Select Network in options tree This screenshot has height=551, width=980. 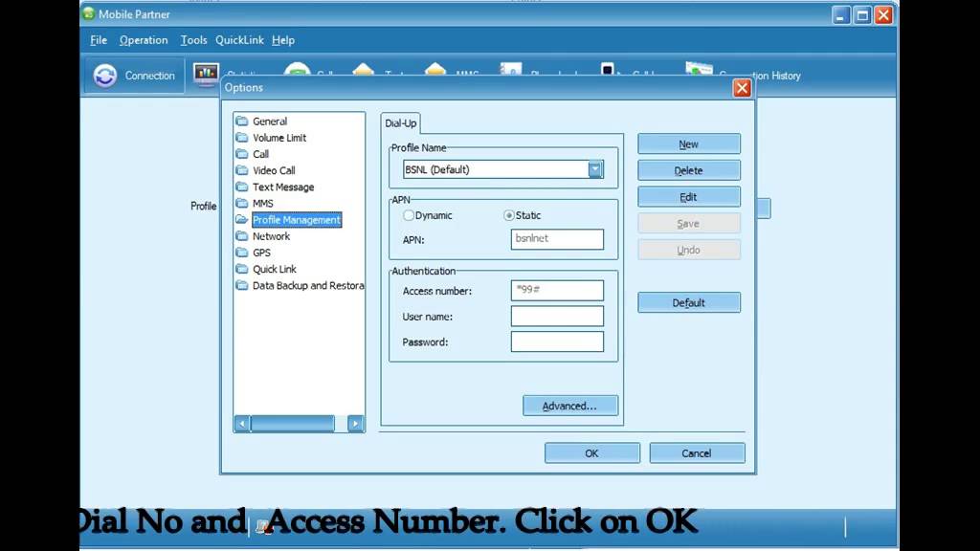click(x=271, y=236)
